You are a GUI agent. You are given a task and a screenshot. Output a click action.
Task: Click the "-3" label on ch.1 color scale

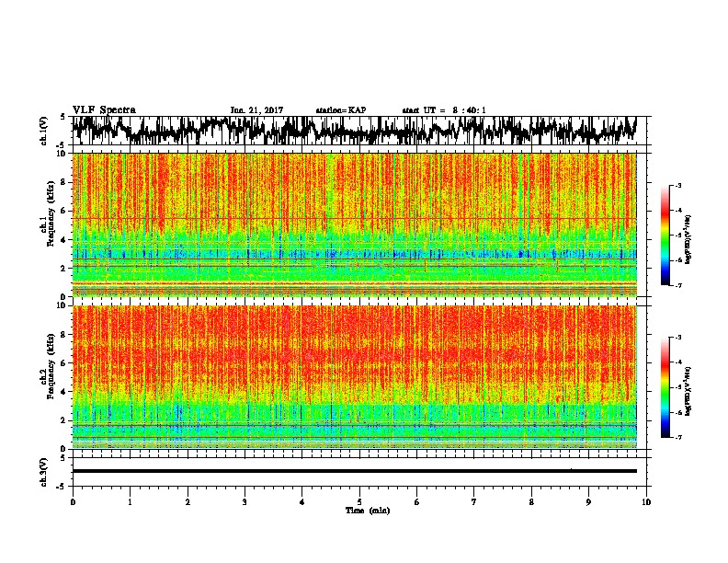pyautogui.click(x=678, y=186)
